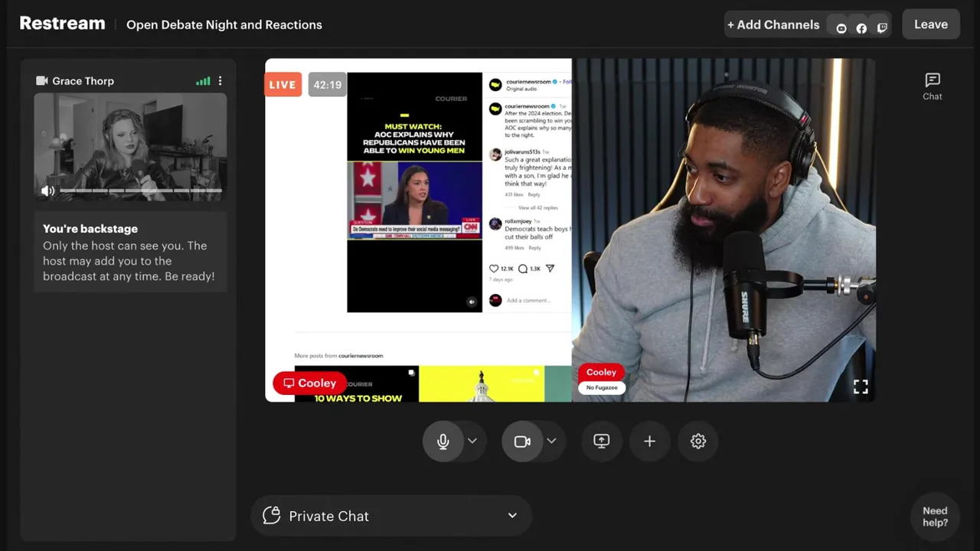Click the green connection signal bars
The width and height of the screenshot is (980, 551).
point(203,80)
